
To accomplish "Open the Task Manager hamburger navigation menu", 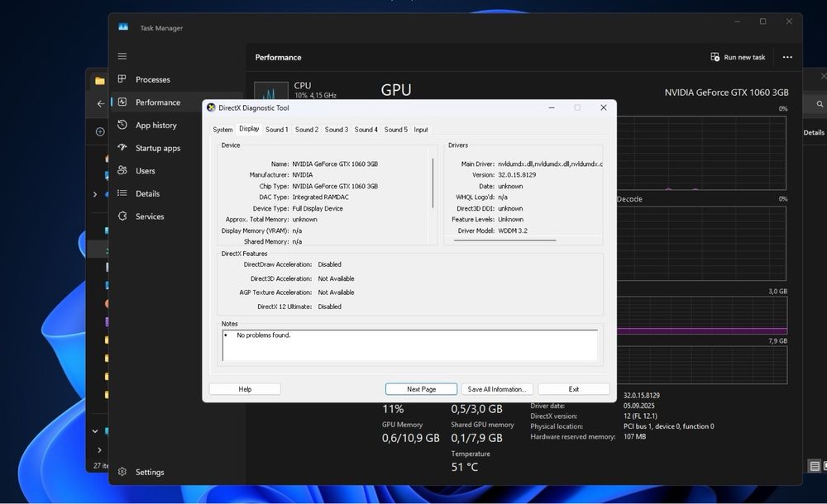I will pyautogui.click(x=122, y=56).
